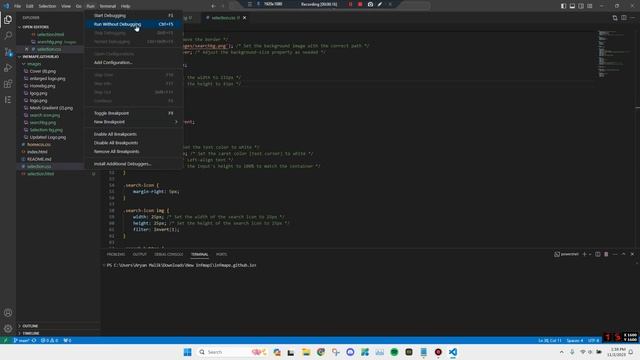Collapse the images folder
Viewport: 640px width, 360px height.
tap(34, 64)
